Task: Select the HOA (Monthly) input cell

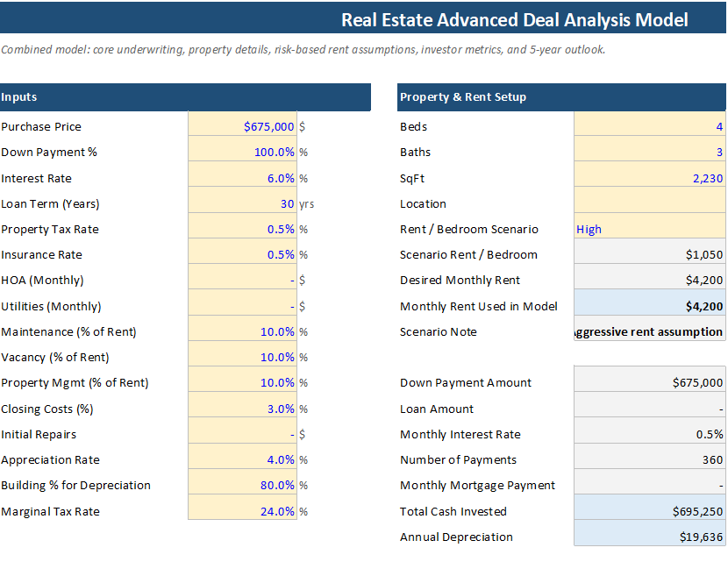Action: click(x=242, y=281)
